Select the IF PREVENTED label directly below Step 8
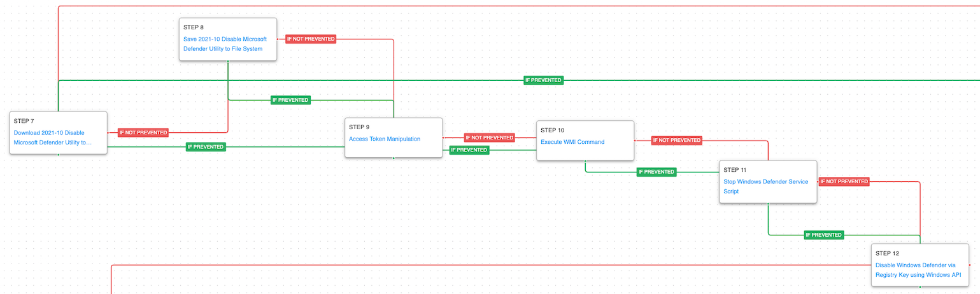Viewport: 980px width, 294px height. pos(290,100)
